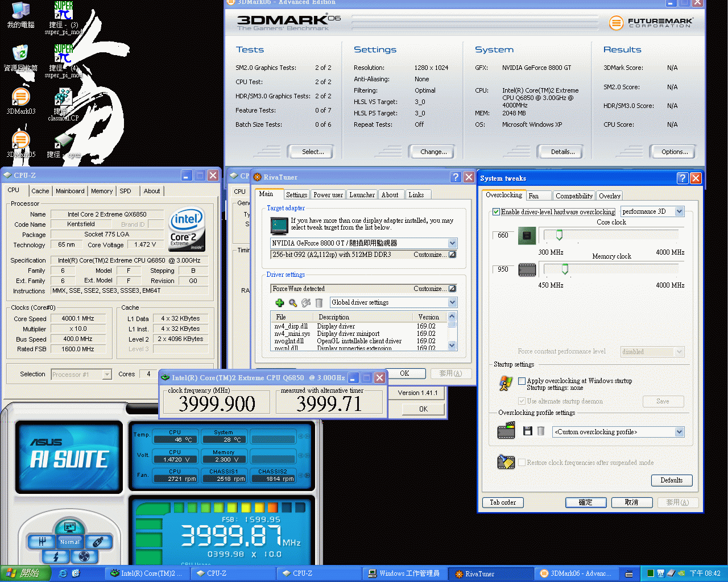Click 確定 button in System tweaks
The width and height of the screenshot is (728, 582).
click(586, 502)
